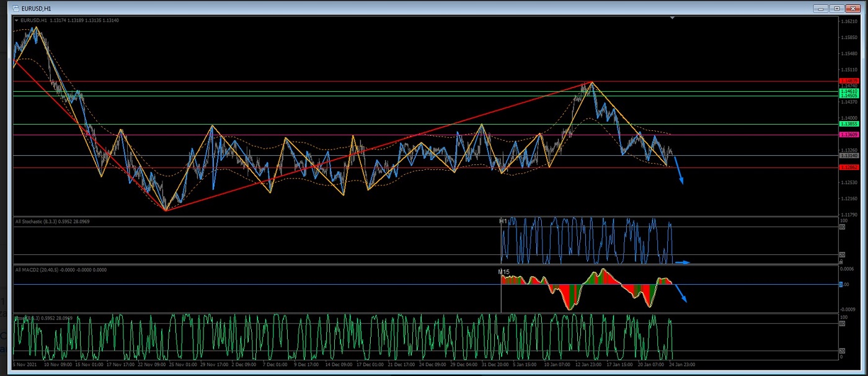Click the M15 timeframe marker in MACD panel

[503, 272]
